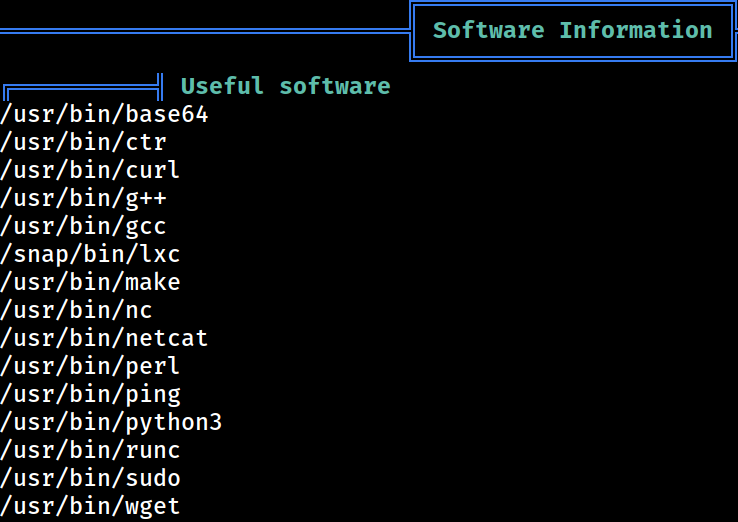Select the /snap/bin/lxc line
The width and height of the screenshot is (738, 522).
click(x=90, y=254)
